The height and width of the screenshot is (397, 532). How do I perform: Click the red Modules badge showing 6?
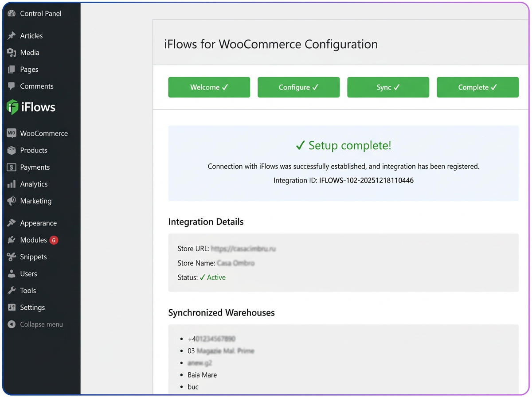coord(54,240)
